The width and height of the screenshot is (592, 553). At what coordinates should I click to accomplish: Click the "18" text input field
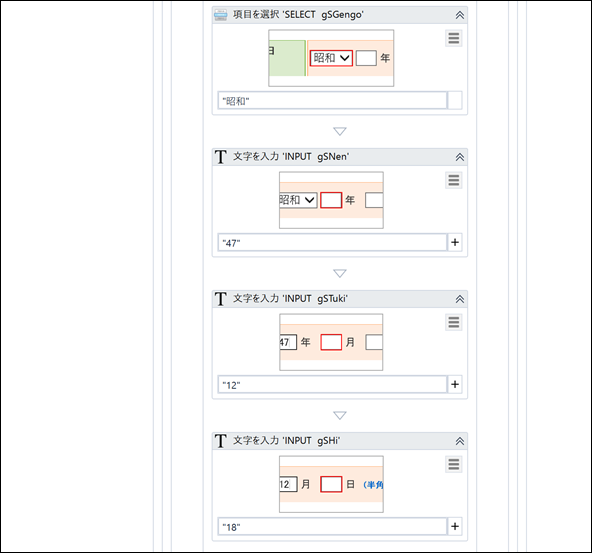332,527
